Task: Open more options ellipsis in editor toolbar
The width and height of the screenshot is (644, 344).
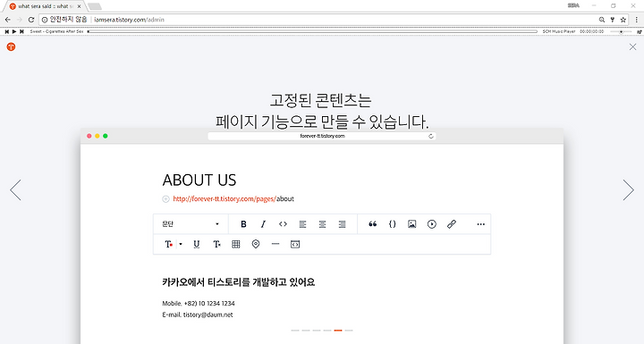Action: pyautogui.click(x=481, y=224)
